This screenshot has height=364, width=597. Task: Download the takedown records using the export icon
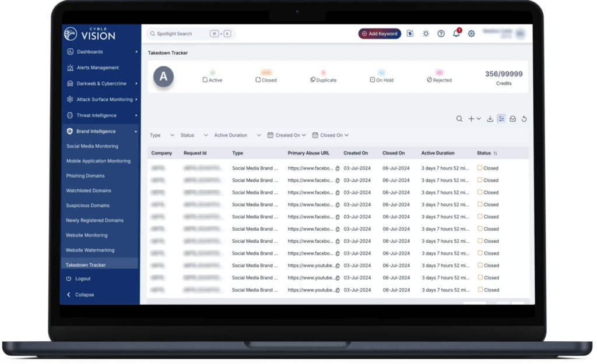point(490,118)
